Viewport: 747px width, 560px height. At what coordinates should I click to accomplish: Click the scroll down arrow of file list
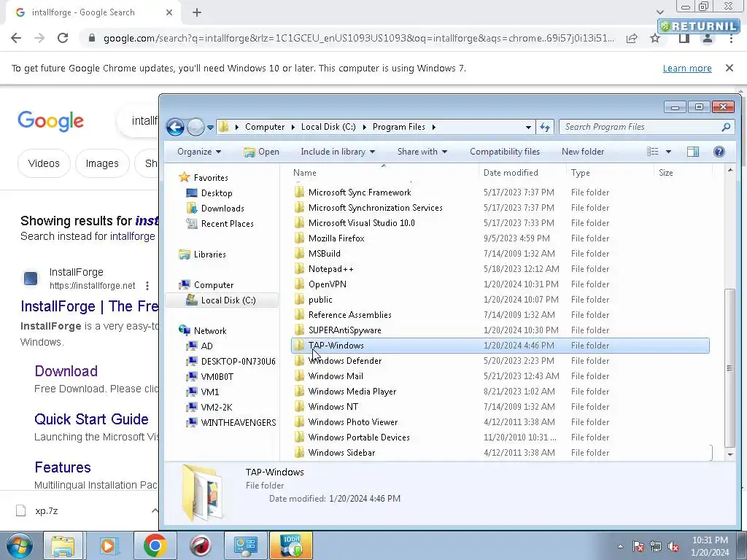pos(729,454)
